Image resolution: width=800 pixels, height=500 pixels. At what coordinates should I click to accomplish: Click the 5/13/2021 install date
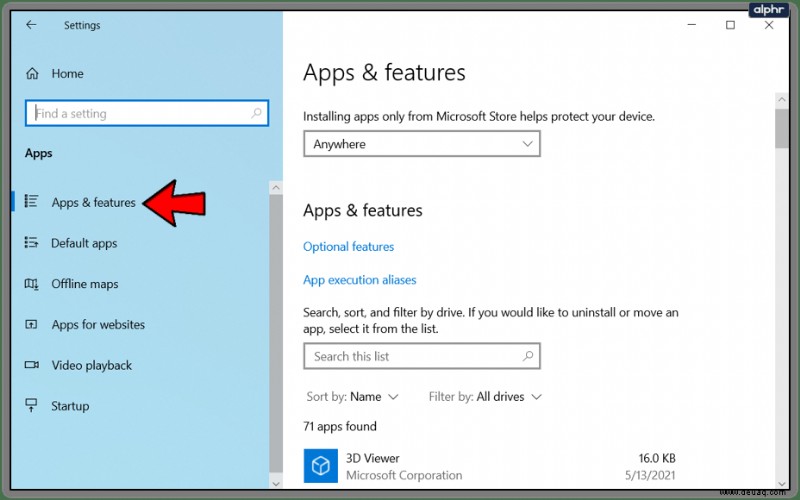pos(650,476)
